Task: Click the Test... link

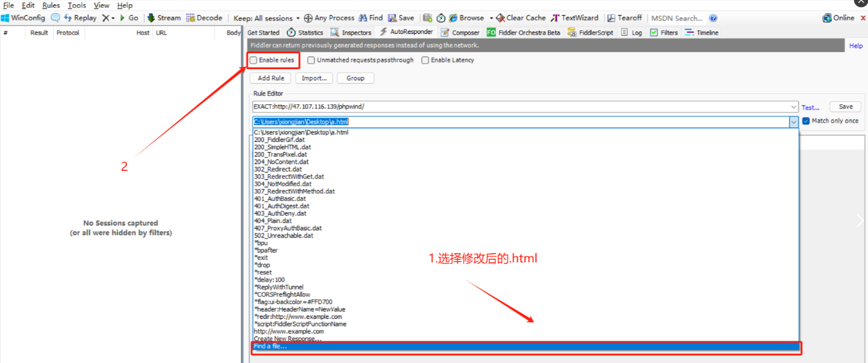Action: [x=810, y=107]
